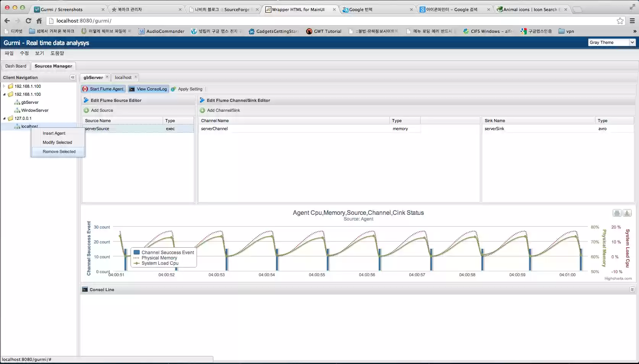Select the WindowServer node in the tree
639x364 pixels.
coord(35,110)
